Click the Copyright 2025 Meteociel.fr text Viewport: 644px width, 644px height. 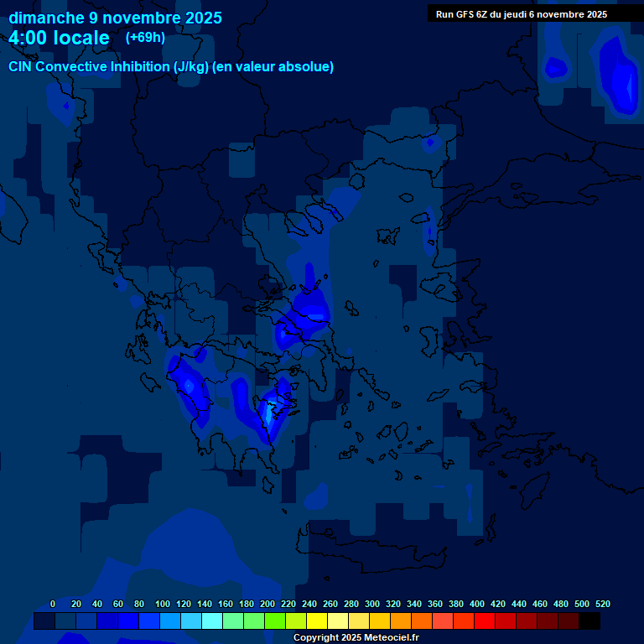tap(356, 637)
